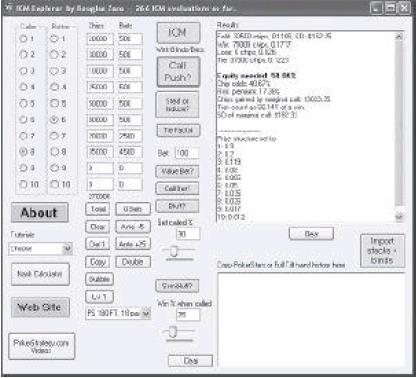Click the Chips field for player 1

[100, 39]
